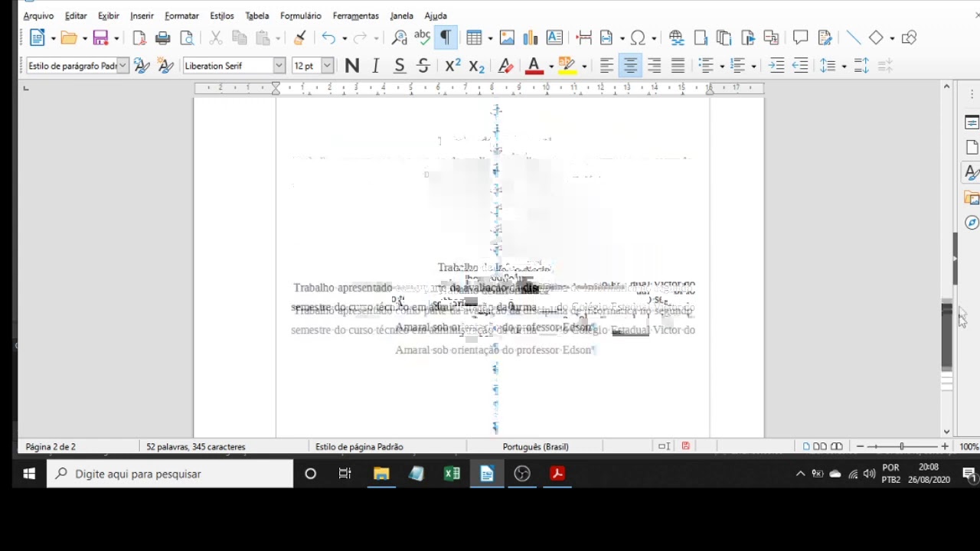Image resolution: width=980 pixels, height=551 pixels.
Task: Show the draw functions toolbar
Action: (909, 37)
